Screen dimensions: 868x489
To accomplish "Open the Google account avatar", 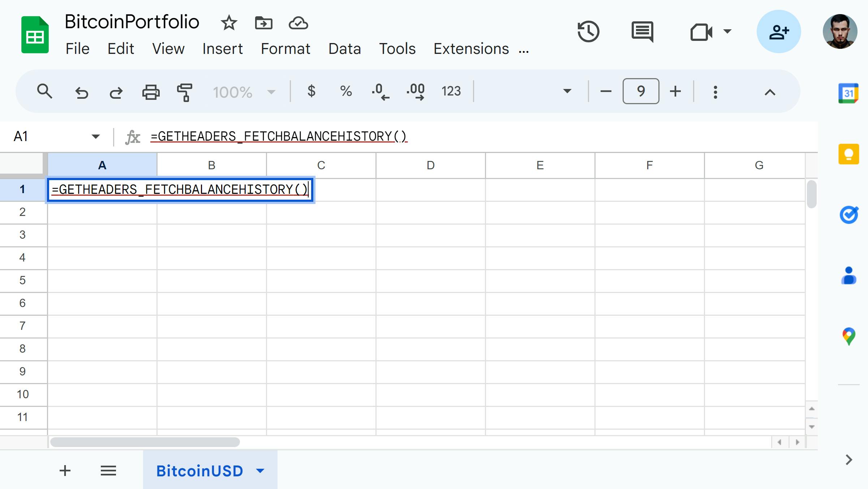I will click(840, 31).
